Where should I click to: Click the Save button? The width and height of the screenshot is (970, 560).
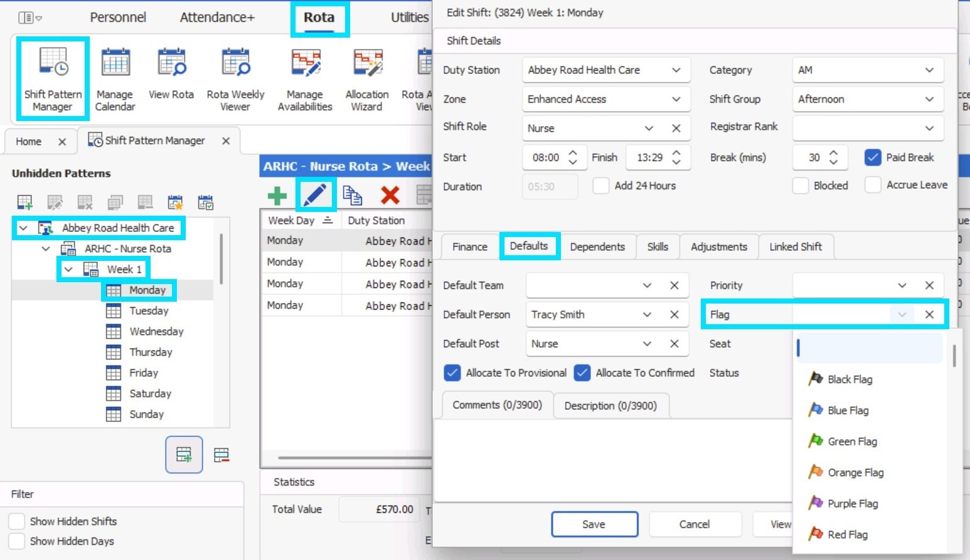tap(594, 524)
